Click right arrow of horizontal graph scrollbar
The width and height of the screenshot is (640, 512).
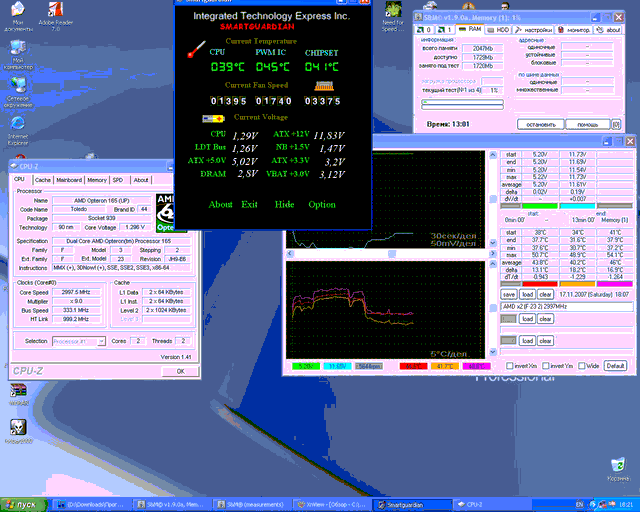click(x=493, y=254)
